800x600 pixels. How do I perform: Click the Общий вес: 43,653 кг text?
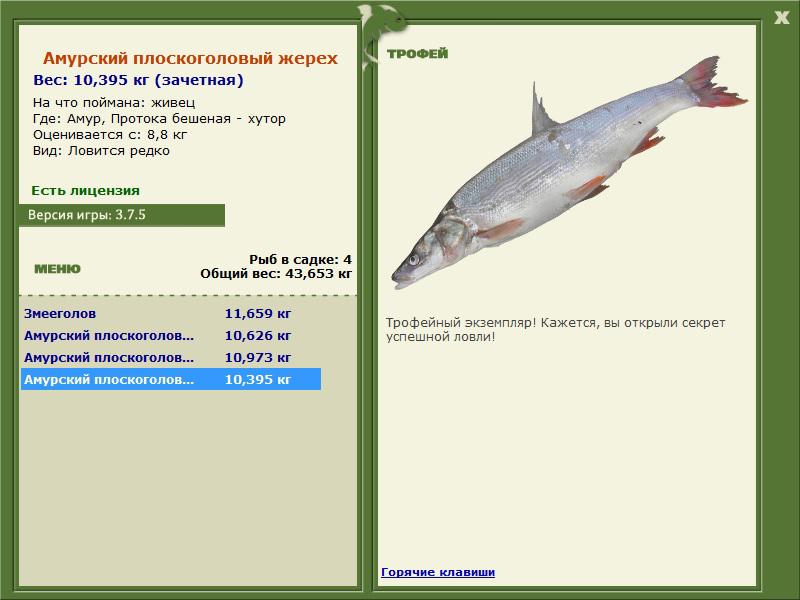276,274
